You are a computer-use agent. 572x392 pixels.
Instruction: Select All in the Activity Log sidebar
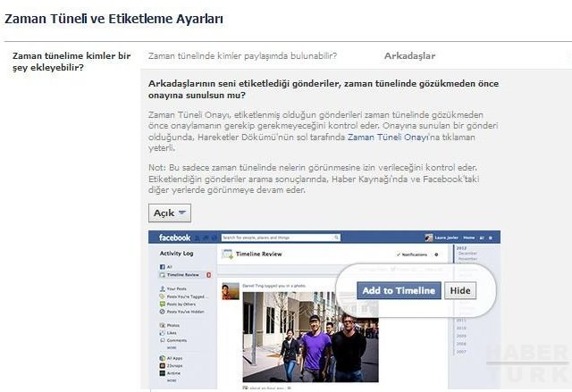(x=170, y=266)
